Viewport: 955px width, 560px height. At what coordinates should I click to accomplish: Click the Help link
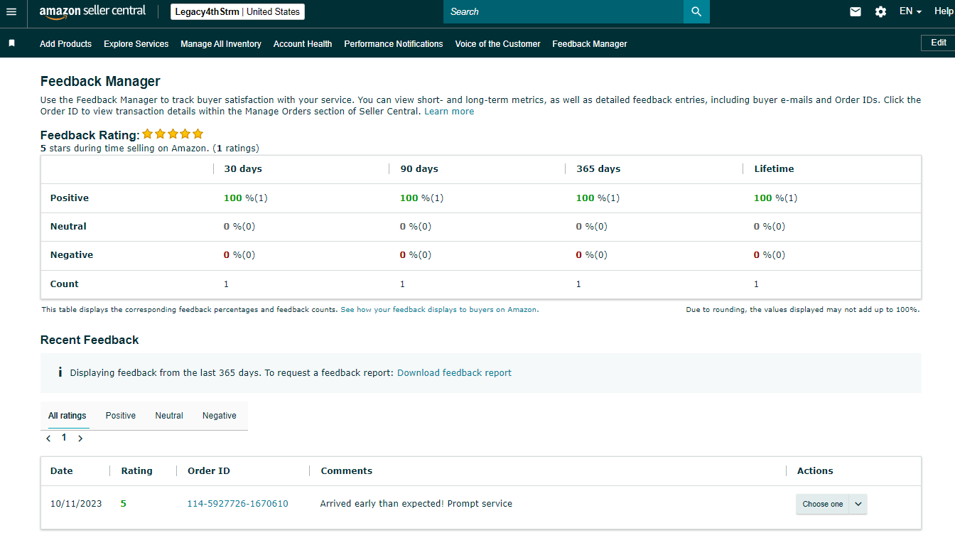[x=944, y=11]
